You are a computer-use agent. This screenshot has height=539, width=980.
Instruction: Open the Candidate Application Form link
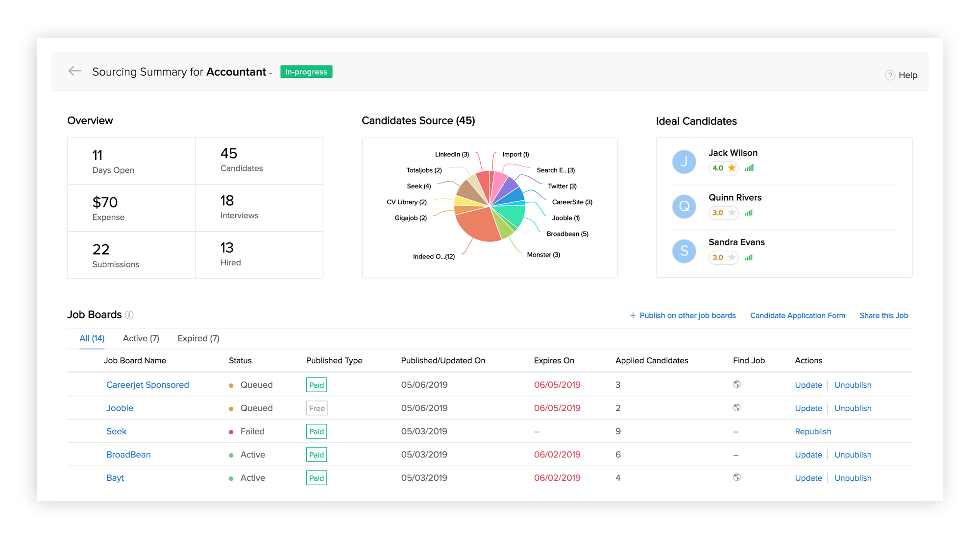[x=797, y=316]
